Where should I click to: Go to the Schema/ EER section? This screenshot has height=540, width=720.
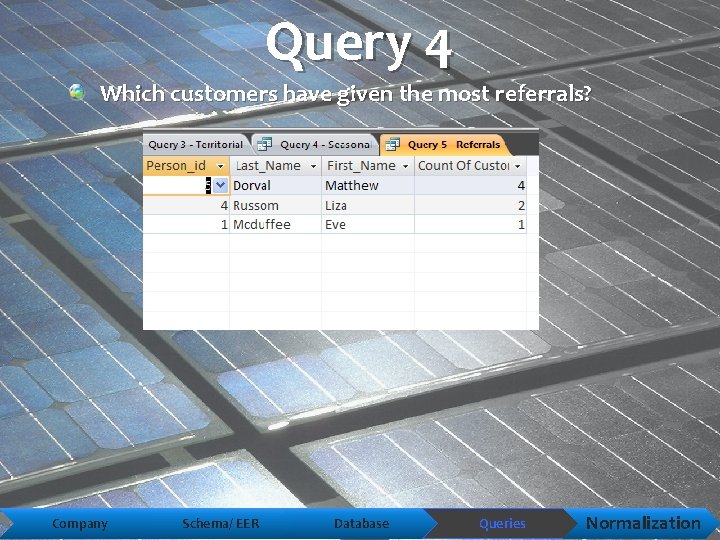[220, 523]
